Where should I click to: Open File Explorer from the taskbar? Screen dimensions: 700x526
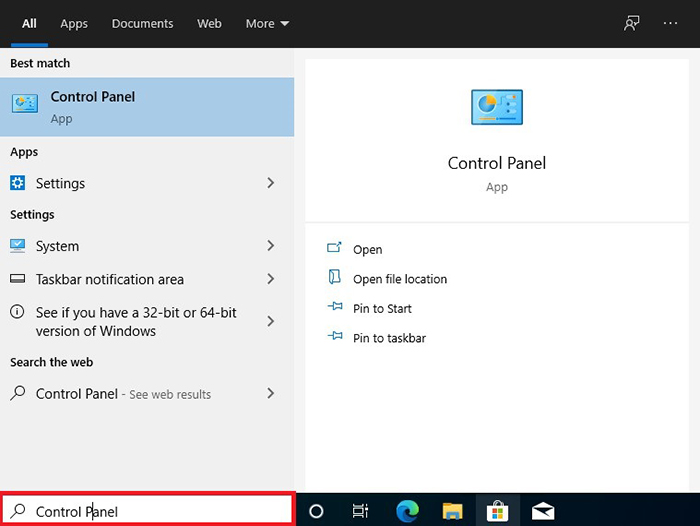coord(452,511)
